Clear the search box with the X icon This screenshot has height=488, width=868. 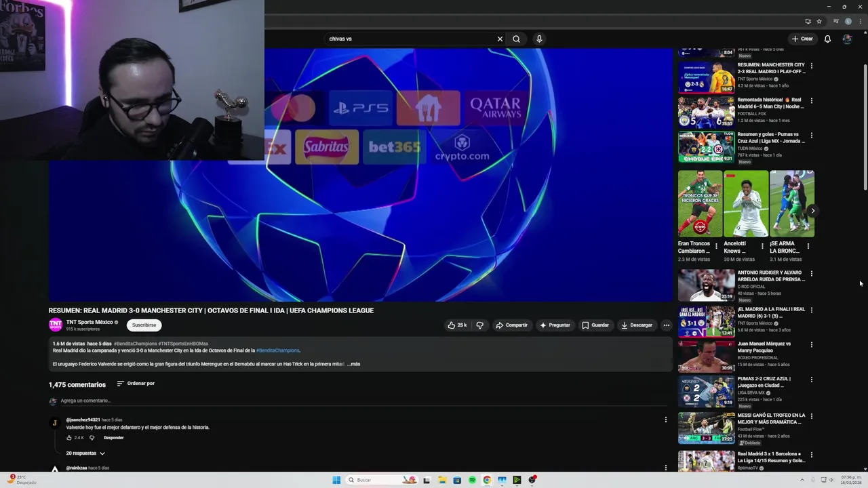point(500,39)
